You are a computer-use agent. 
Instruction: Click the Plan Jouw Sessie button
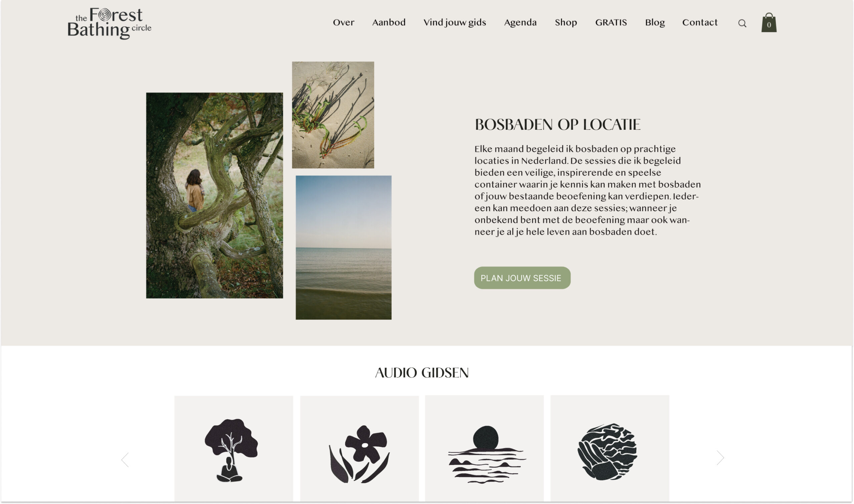[522, 278]
